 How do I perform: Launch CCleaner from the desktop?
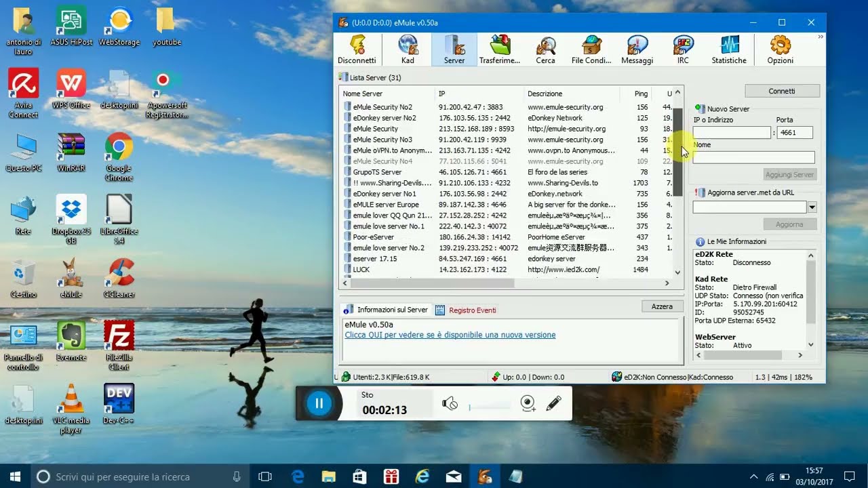(x=119, y=279)
